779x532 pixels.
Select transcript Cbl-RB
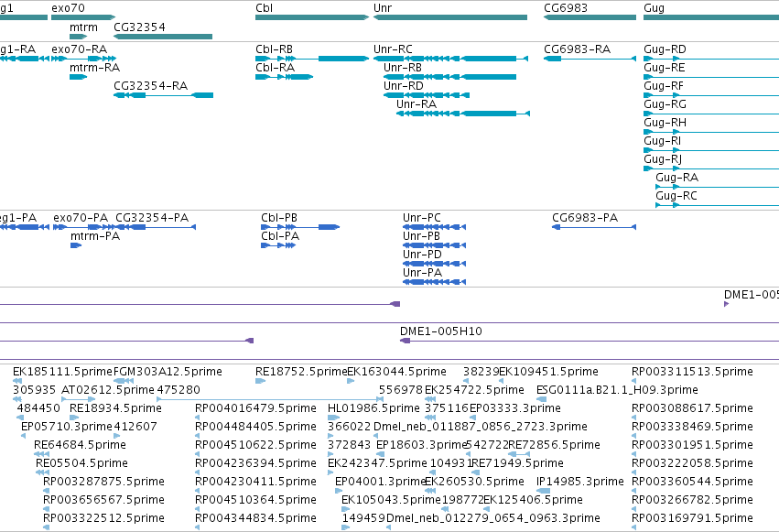click(312, 59)
